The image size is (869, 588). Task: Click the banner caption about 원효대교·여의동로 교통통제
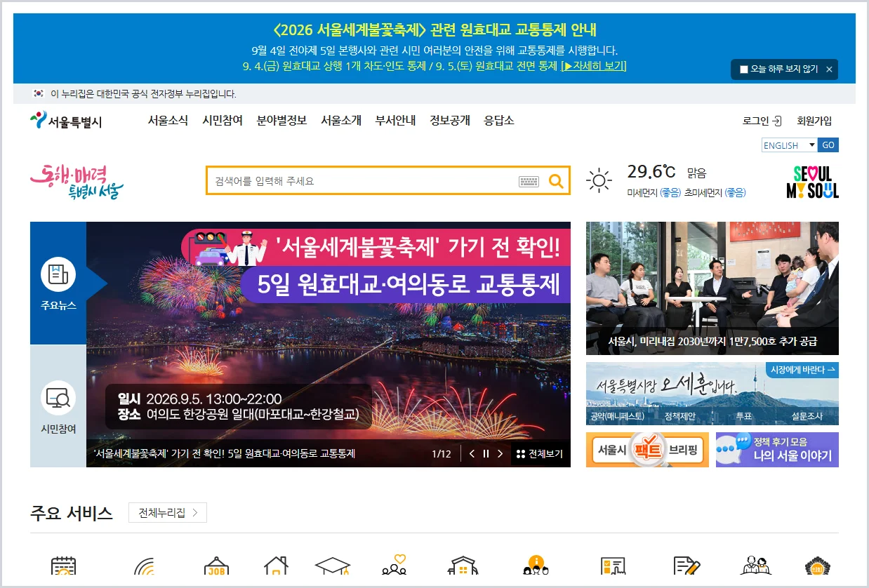[x=225, y=453]
